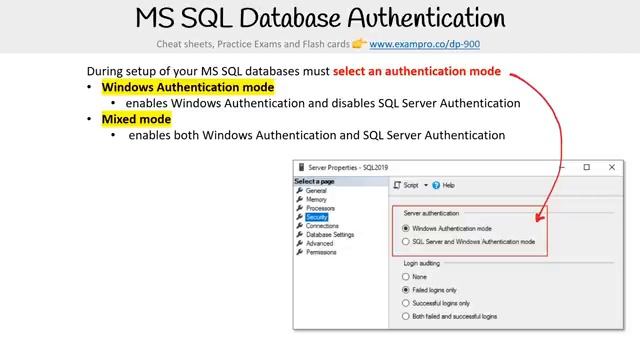Viewport: 640px width, 360px height.
Task: Click the wrench icon beside Database Settings
Action: click(x=300, y=235)
